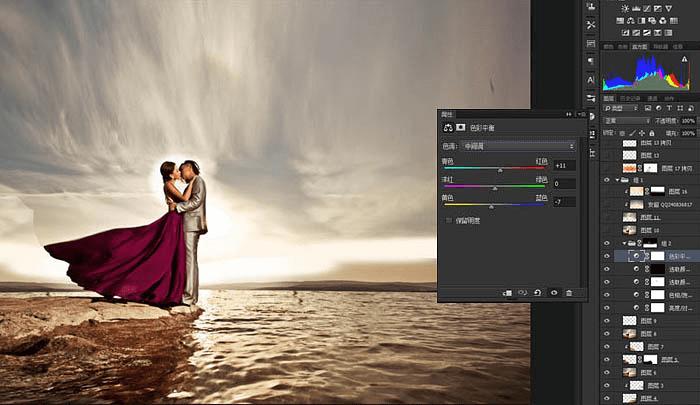Switch to the 导航器 navigator tab

[x=660, y=46]
